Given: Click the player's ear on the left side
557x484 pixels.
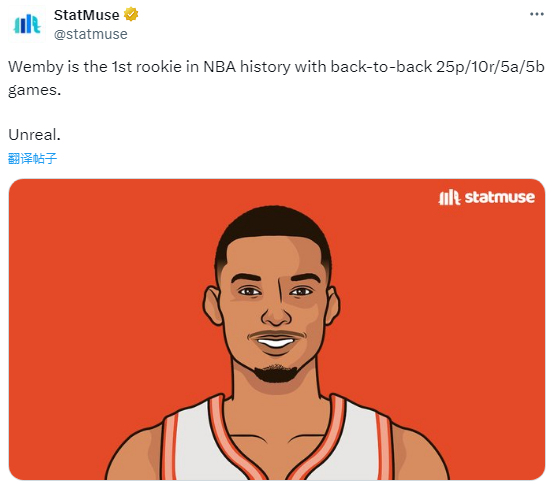Looking at the screenshot, I should [x=212, y=306].
